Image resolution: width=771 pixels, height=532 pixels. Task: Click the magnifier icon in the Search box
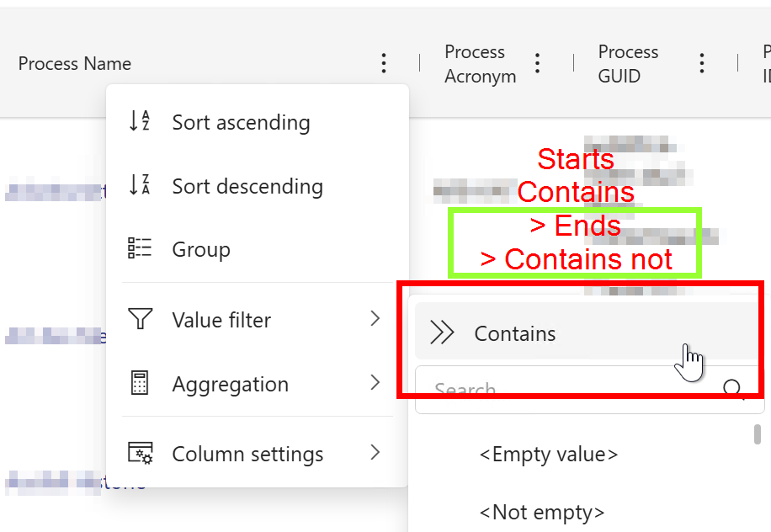click(x=732, y=390)
